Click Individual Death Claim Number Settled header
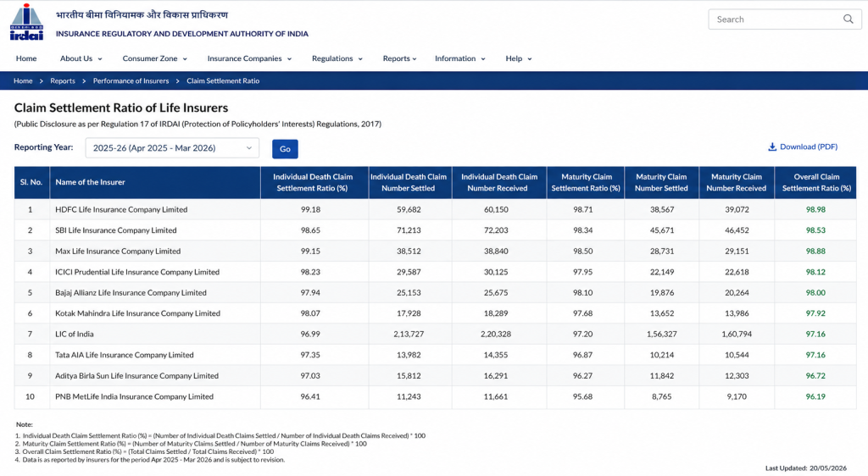Screen dimensions: 868x476 409,182
